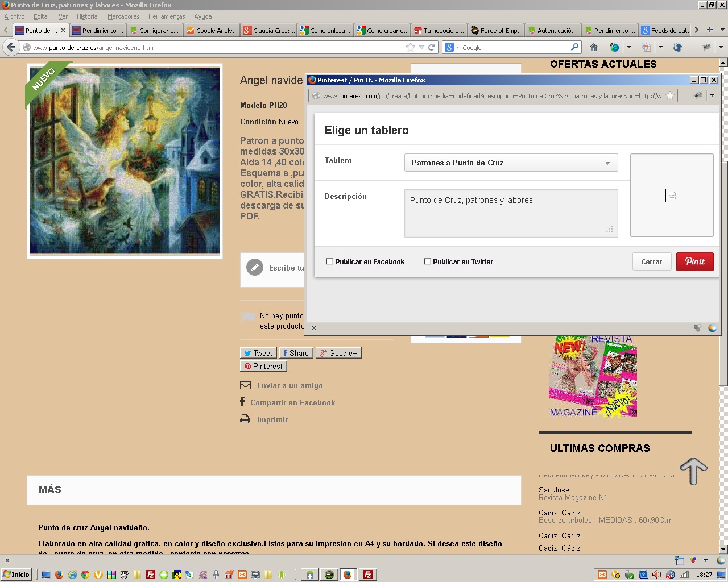Edit the Descripción text area
Screen dimensions: 728x582
point(511,213)
